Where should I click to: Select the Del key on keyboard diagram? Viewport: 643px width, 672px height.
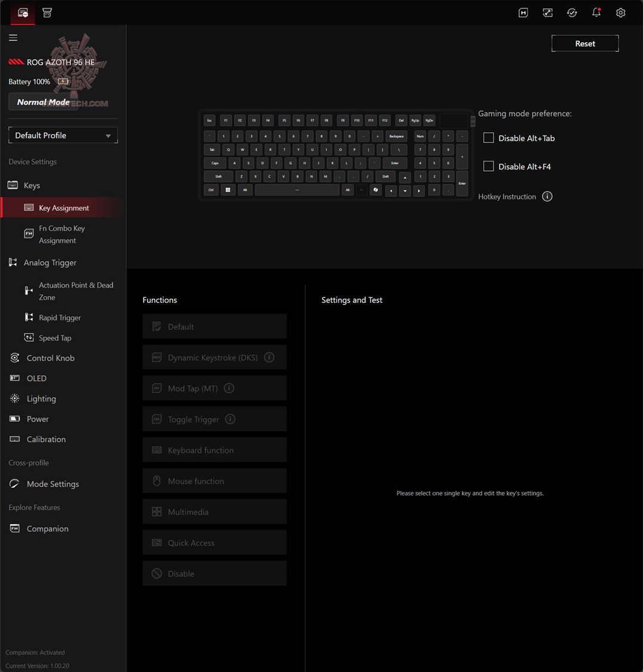[x=401, y=120]
